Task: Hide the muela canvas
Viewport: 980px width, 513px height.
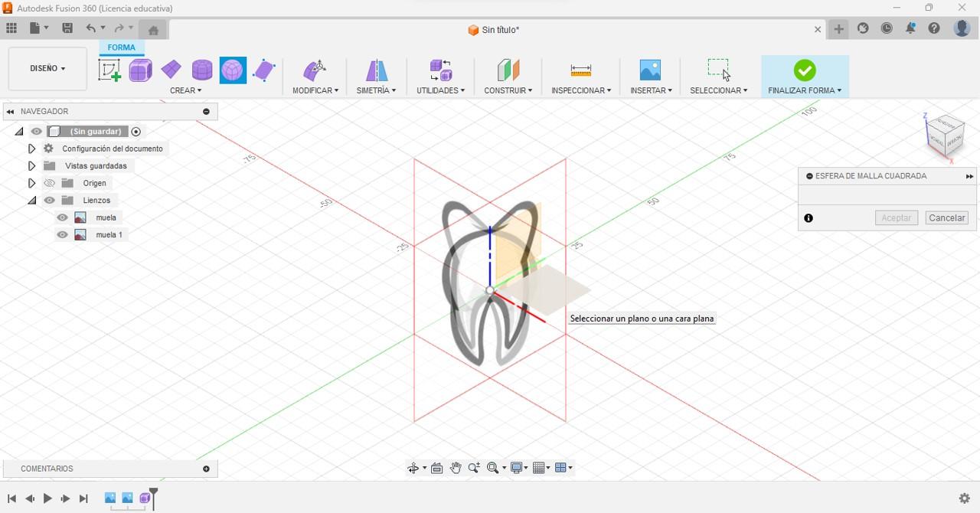Action: point(63,217)
